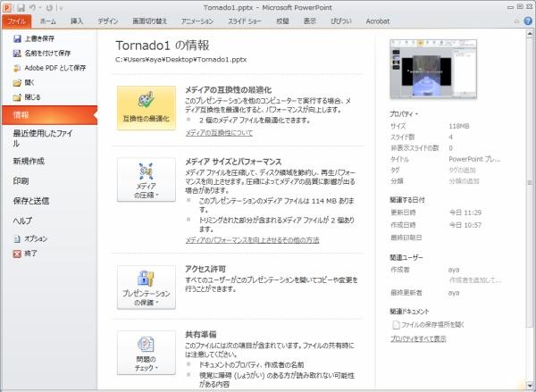536x392 pixels.
Task: Click the quick access save icon
Action: tap(21, 7)
